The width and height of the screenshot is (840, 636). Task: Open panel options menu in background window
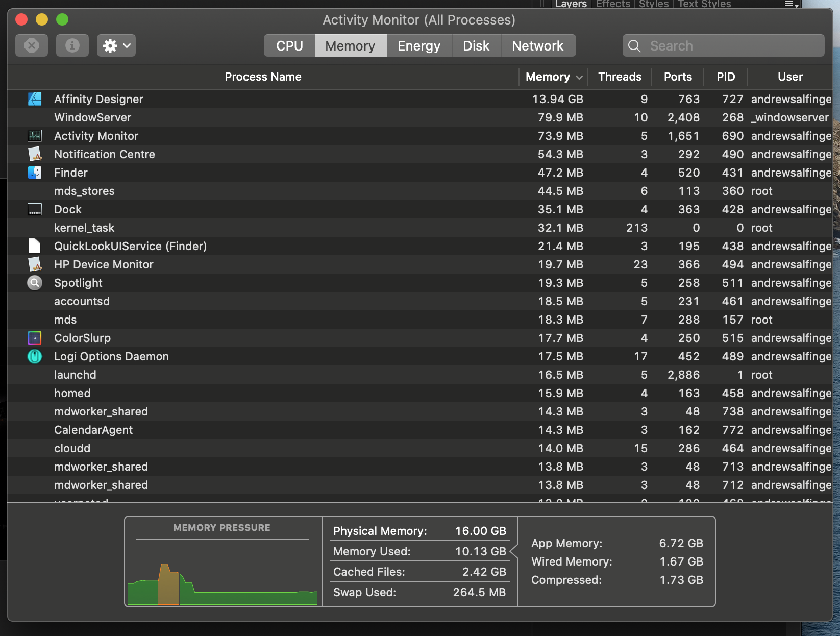pos(791,4)
